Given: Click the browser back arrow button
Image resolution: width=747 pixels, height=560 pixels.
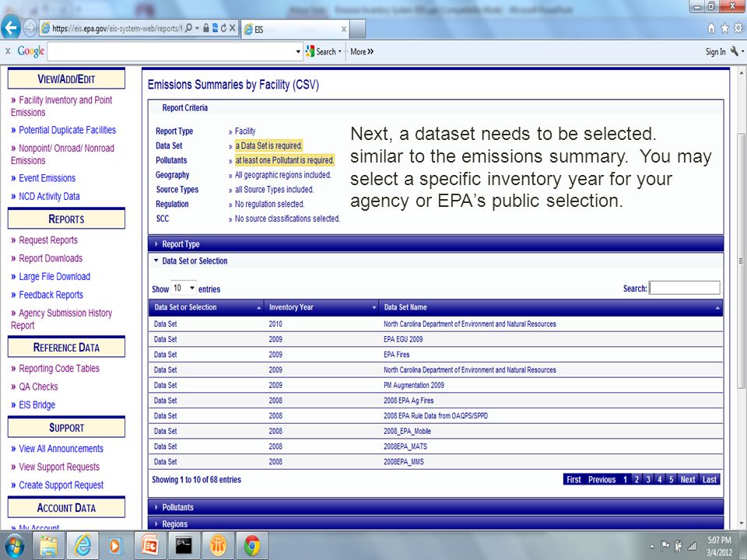Looking at the screenshot, I should coord(11,28).
